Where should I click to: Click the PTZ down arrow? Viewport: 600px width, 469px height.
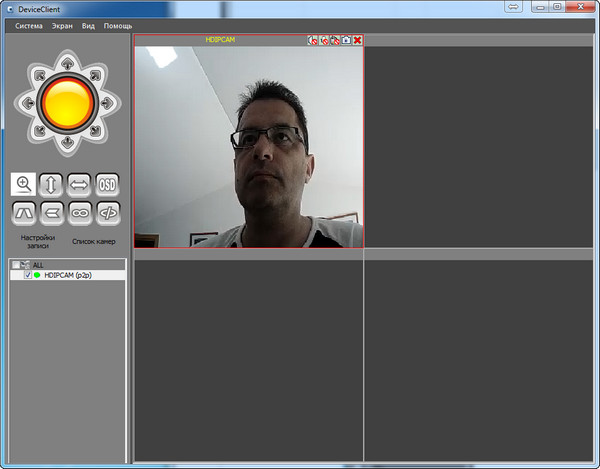[x=67, y=142]
